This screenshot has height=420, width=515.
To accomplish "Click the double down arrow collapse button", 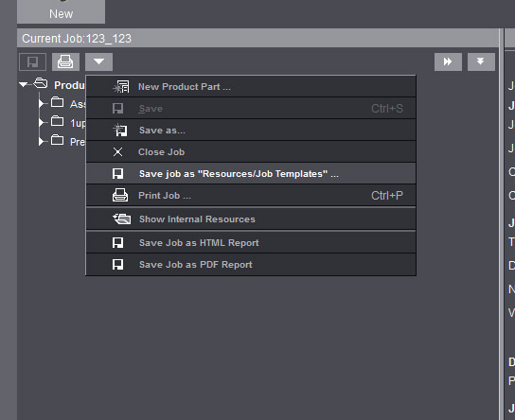I will 481,61.
